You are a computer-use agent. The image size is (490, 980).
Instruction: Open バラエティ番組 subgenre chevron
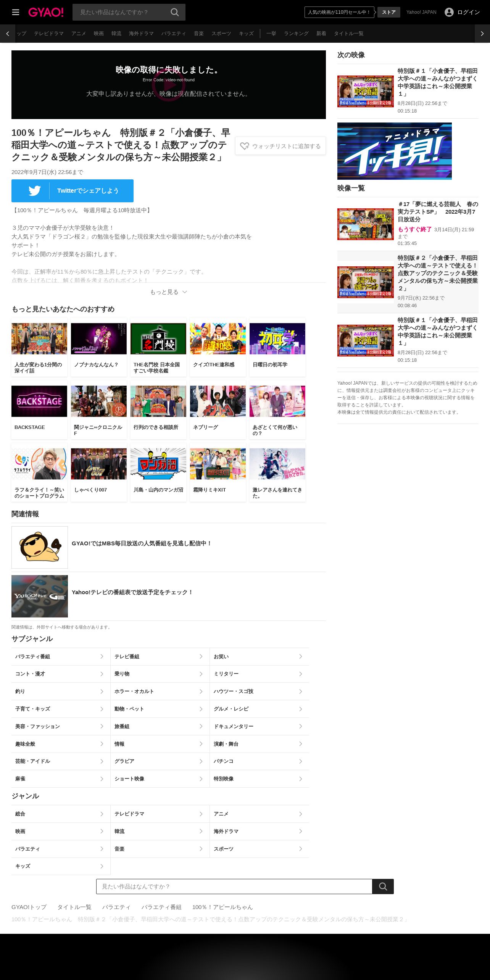click(102, 656)
